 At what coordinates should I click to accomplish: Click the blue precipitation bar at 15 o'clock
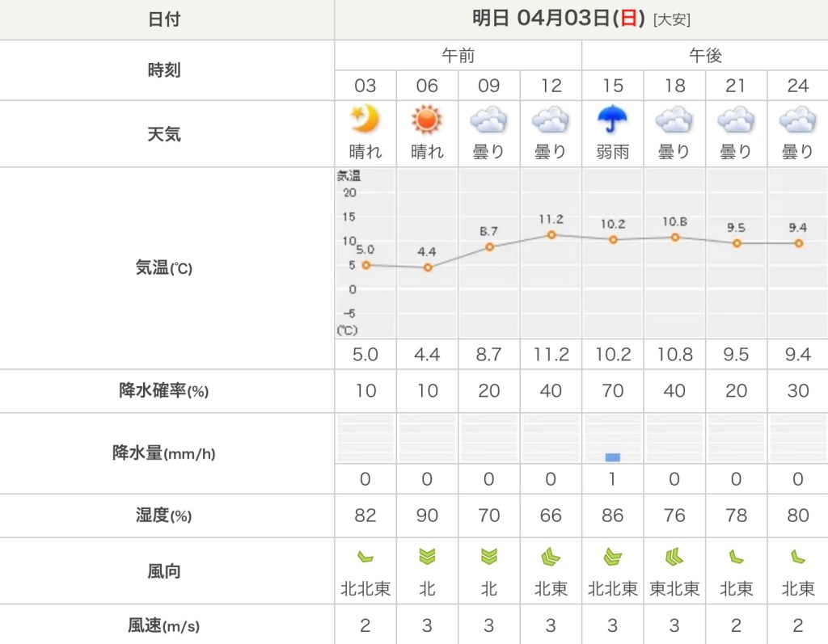click(613, 457)
